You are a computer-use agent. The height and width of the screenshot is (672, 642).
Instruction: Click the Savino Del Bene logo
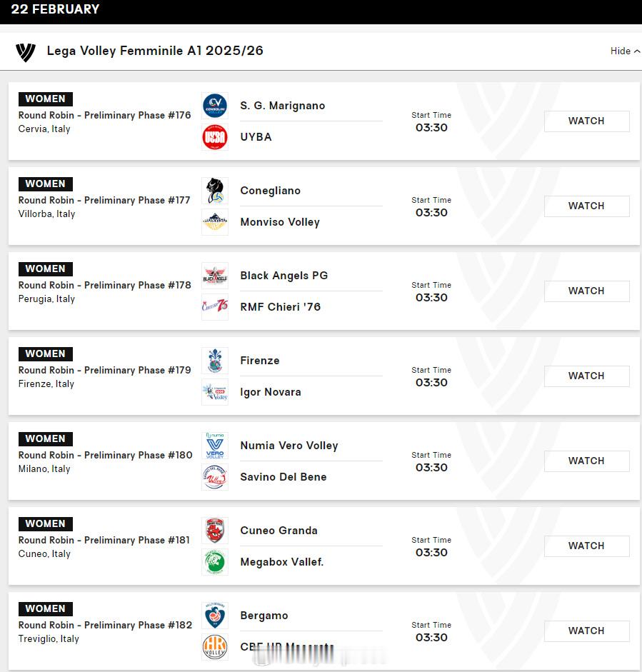(215, 477)
